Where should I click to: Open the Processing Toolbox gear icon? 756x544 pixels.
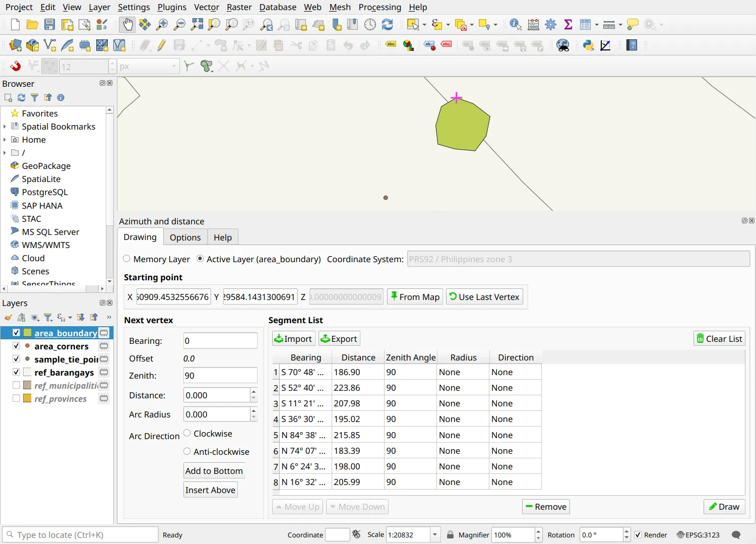551,24
